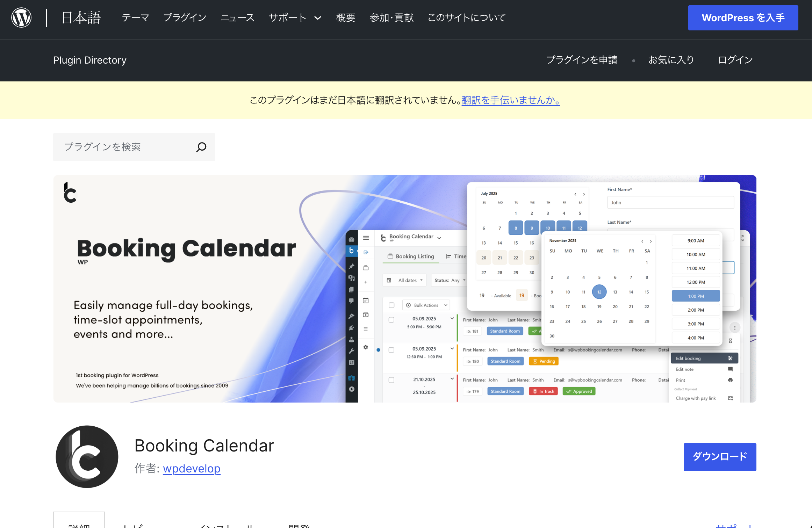Click First Name field containing John in banner
Screen dimensions: 812x528
coord(670,202)
